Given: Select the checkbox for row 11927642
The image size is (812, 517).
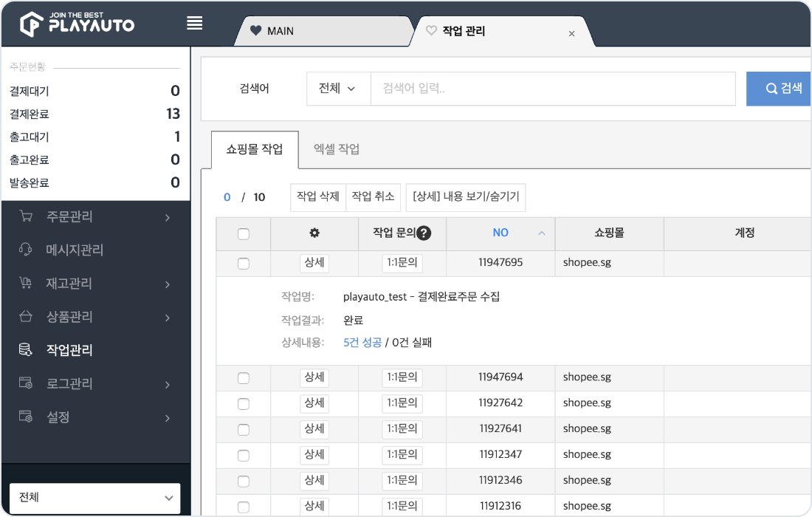Looking at the screenshot, I should coord(244,403).
